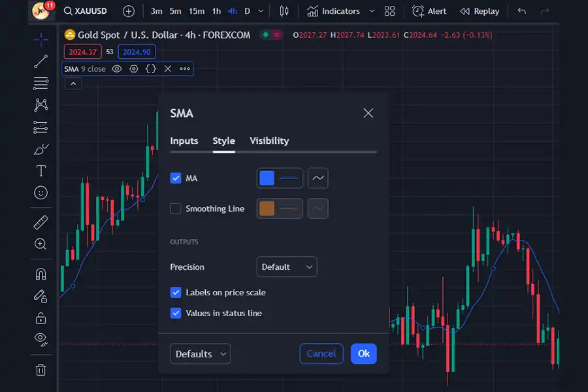Screen dimensions: 588x392
Task: Click the trash remove objects icon
Action: [x=41, y=370]
